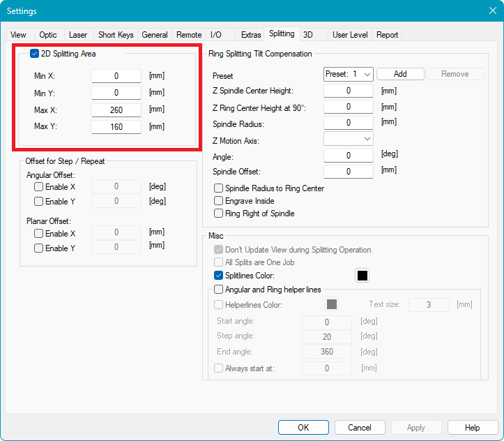Select the Extras tab
This screenshot has width=504, height=441.
coord(251,35)
